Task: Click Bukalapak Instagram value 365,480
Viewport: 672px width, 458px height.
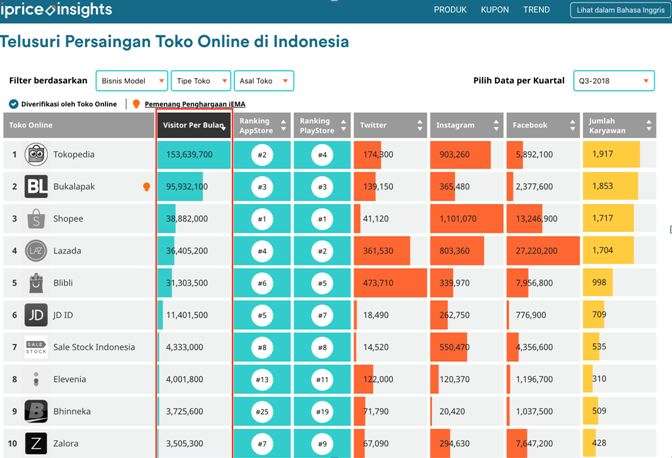Action: click(454, 187)
